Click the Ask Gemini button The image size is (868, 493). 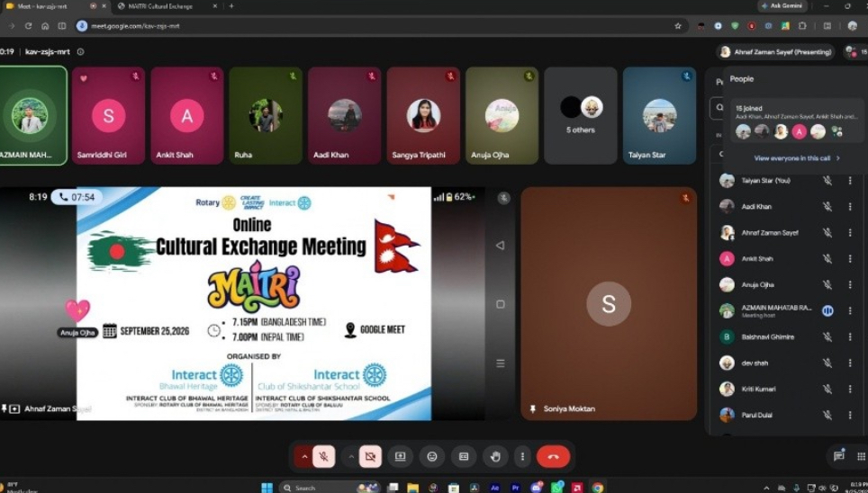pos(782,6)
